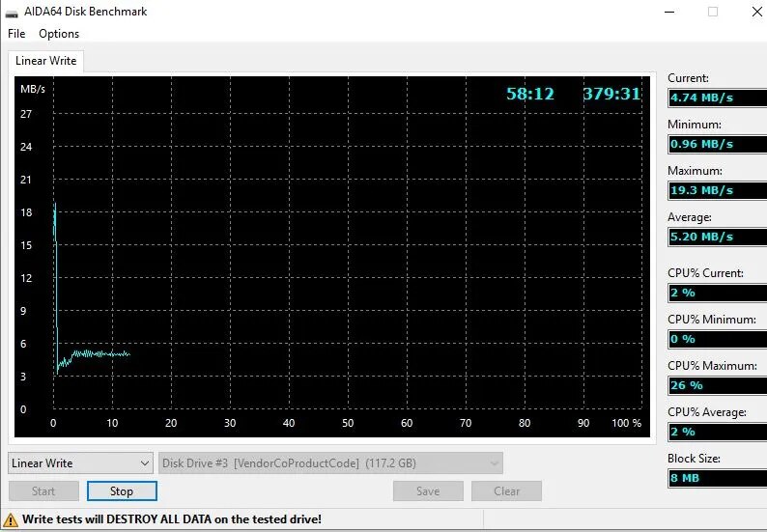
Task: Close the AIDA64 Disk Benchmark window
Action: 755,12
